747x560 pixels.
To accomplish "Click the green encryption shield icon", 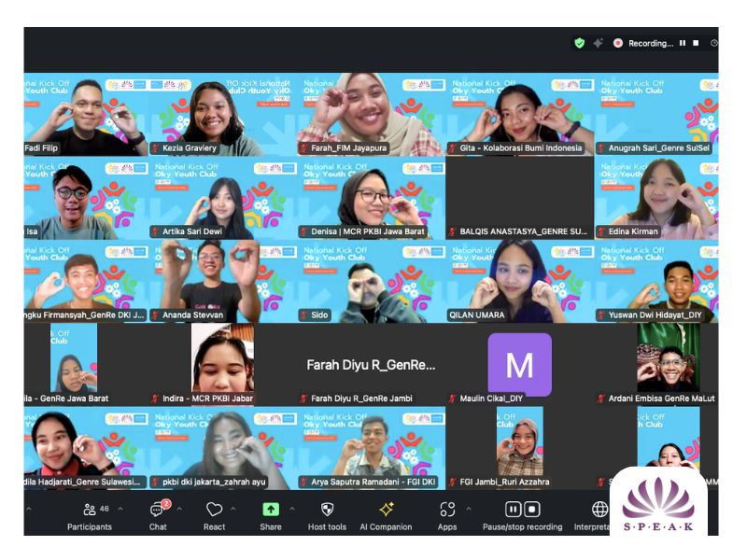I will click(580, 43).
